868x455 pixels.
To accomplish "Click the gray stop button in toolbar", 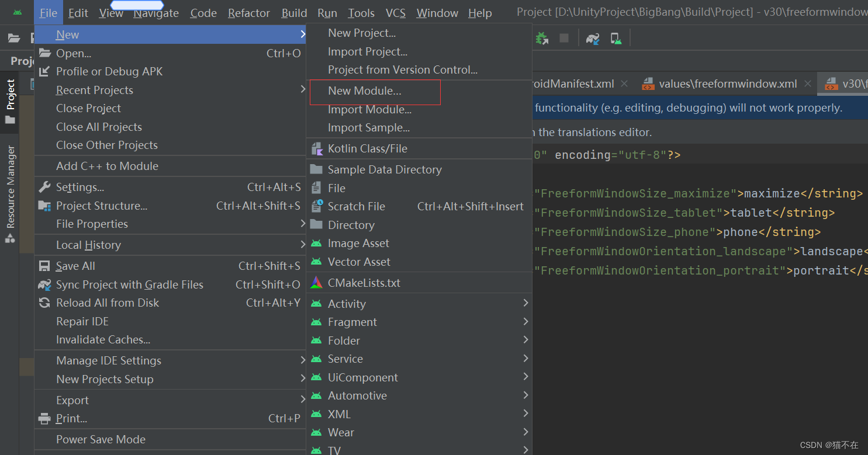I will click(564, 39).
